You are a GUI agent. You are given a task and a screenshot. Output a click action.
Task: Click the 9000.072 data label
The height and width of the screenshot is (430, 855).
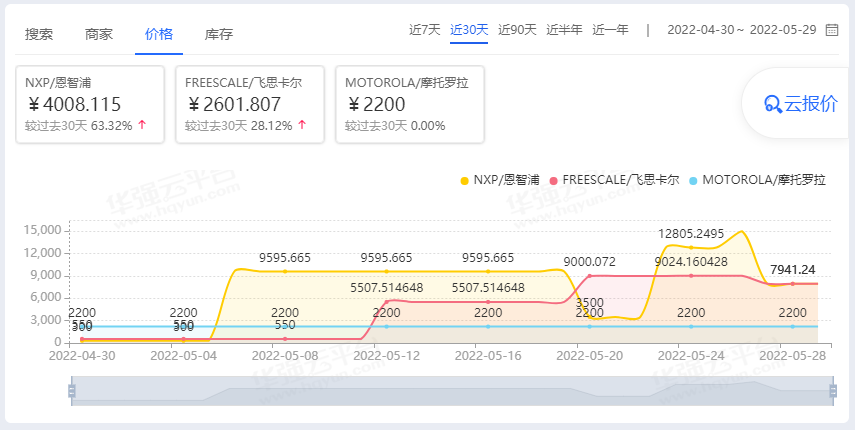[589, 262]
